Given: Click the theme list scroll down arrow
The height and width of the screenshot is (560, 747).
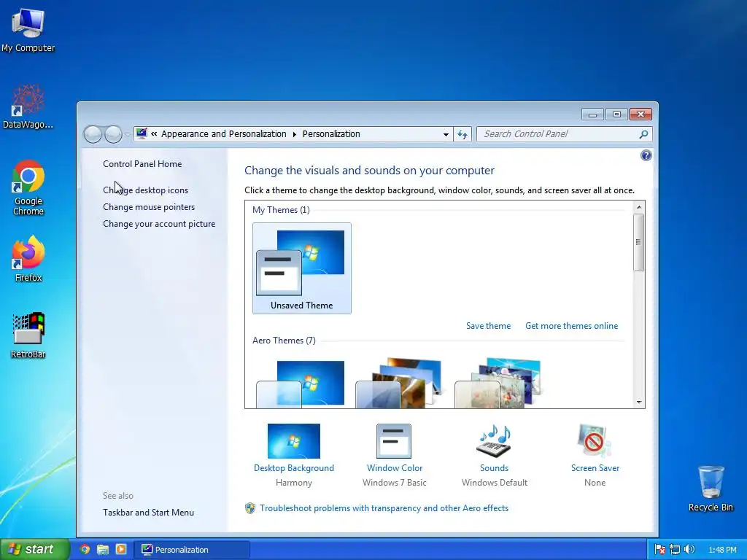Looking at the screenshot, I should [x=639, y=402].
